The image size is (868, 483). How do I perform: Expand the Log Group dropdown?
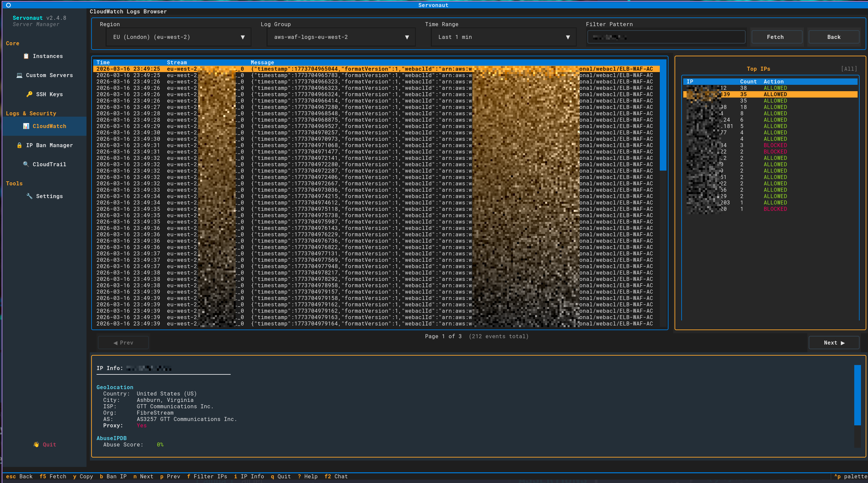click(341, 37)
